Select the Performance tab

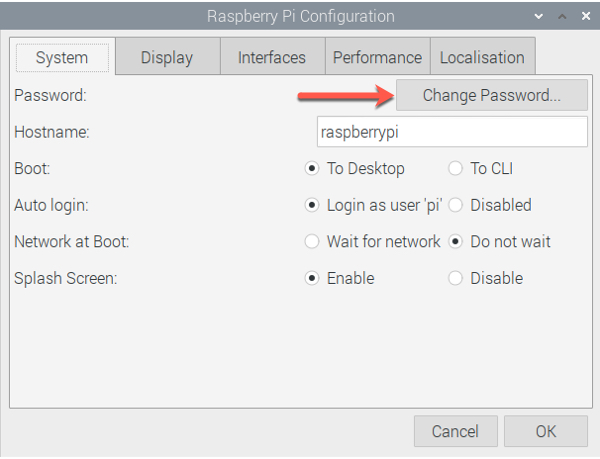(x=376, y=57)
